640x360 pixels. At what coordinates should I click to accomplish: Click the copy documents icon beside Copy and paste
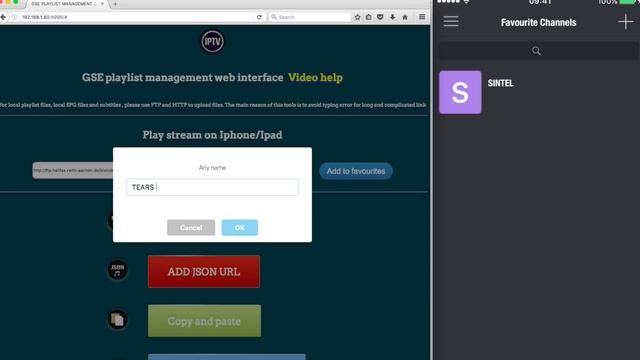(118, 320)
